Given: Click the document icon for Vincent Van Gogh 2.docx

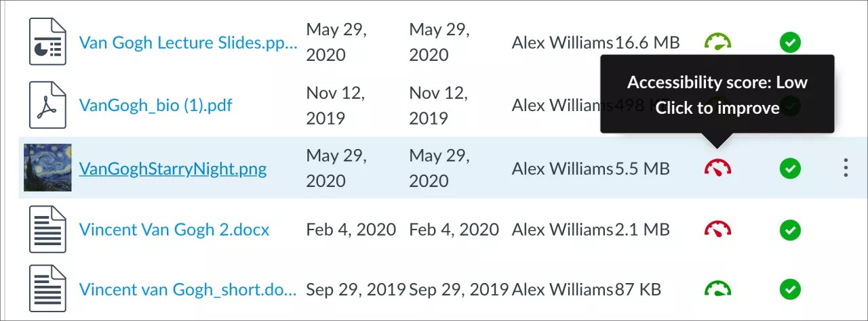Looking at the screenshot, I should coord(47,230).
